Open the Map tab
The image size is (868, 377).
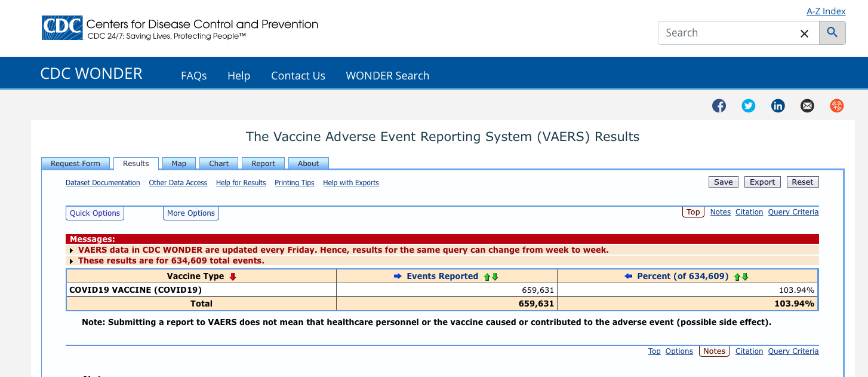(x=178, y=164)
